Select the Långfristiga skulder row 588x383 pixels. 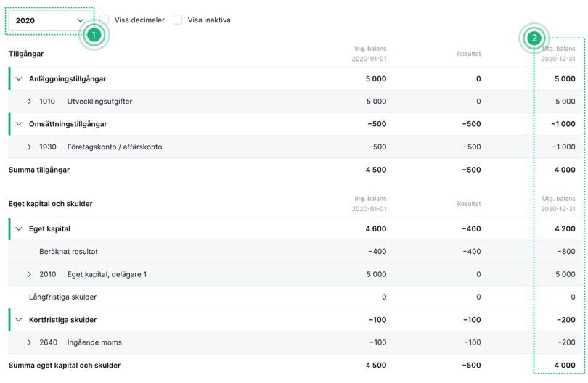[62, 297]
